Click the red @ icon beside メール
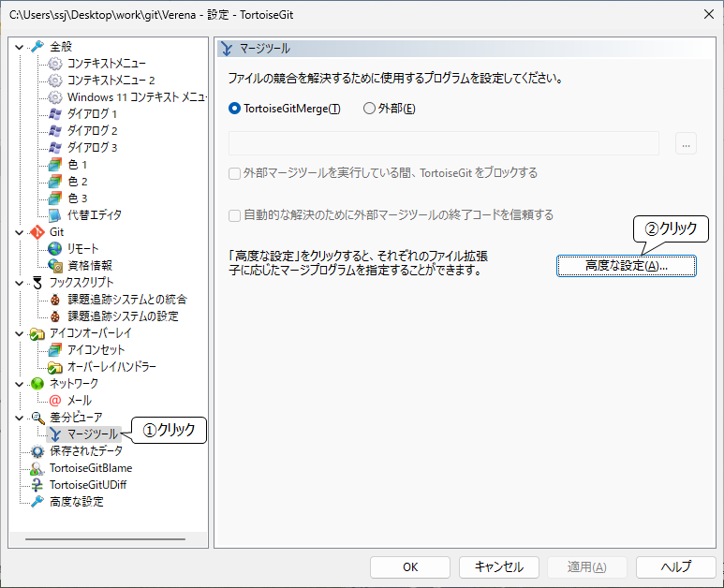The height and width of the screenshot is (588, 724). coord(55,401)
